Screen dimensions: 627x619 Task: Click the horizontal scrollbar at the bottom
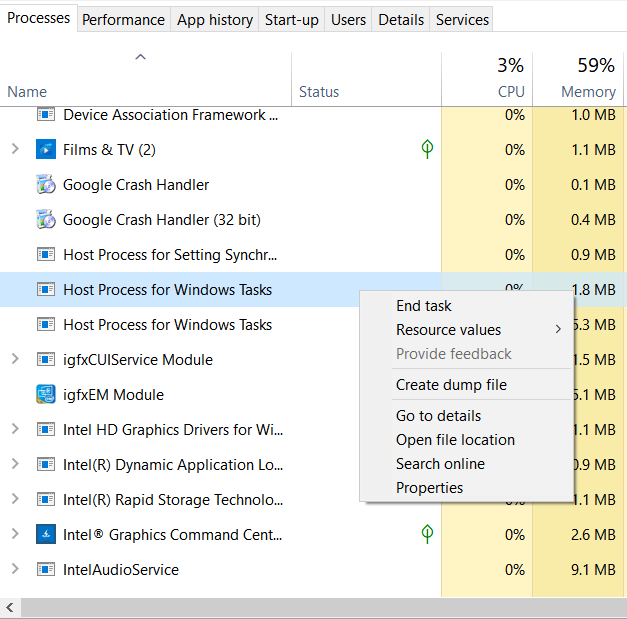pyautogui.click(x=300, y=607)
